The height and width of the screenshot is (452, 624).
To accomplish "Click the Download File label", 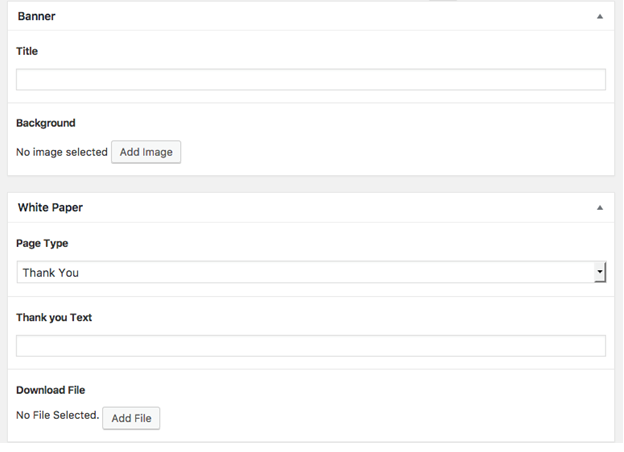I will (51, 390).
